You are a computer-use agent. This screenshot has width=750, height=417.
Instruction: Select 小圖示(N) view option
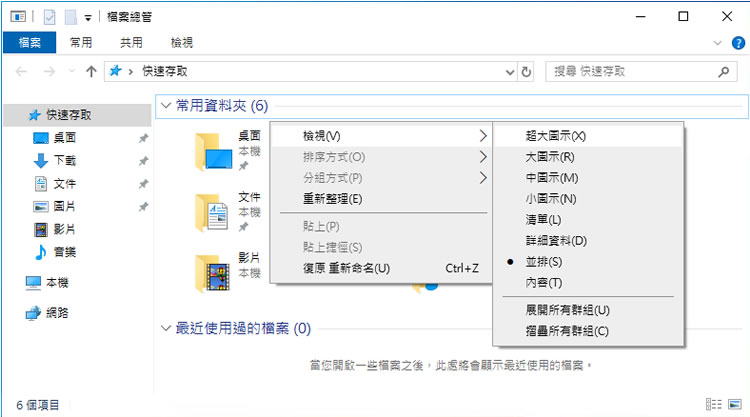click(588, 199)
